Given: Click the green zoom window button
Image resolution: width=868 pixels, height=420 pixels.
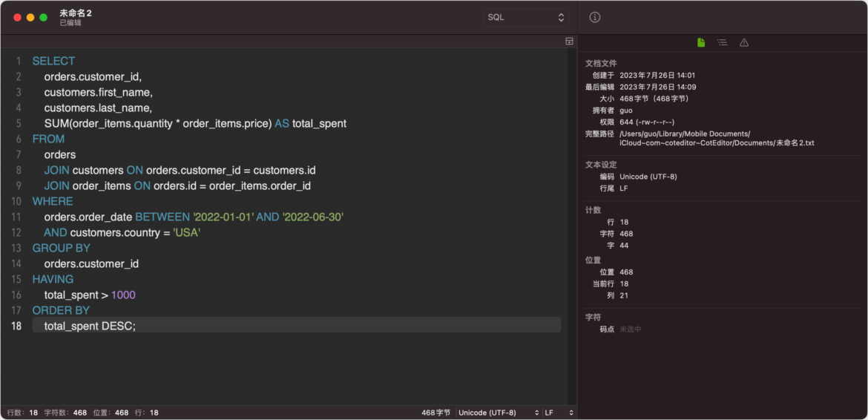Looking at the screenshot, I should point(43,18).
